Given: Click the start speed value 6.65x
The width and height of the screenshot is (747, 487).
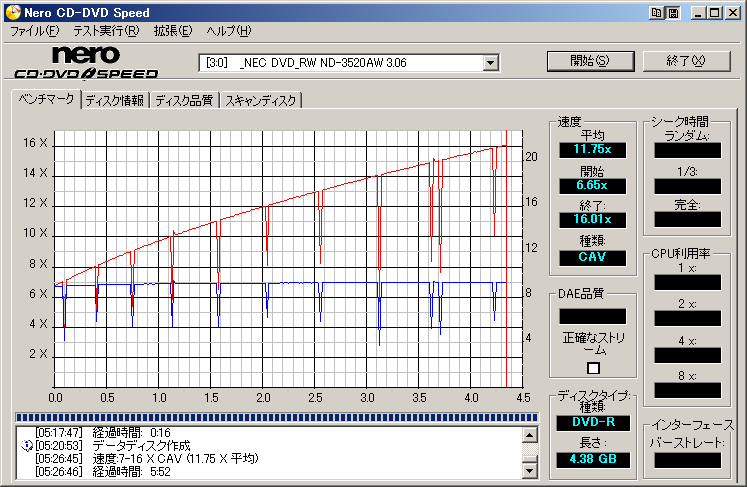Looking at the screenshot, I should [x=593, y=186].
